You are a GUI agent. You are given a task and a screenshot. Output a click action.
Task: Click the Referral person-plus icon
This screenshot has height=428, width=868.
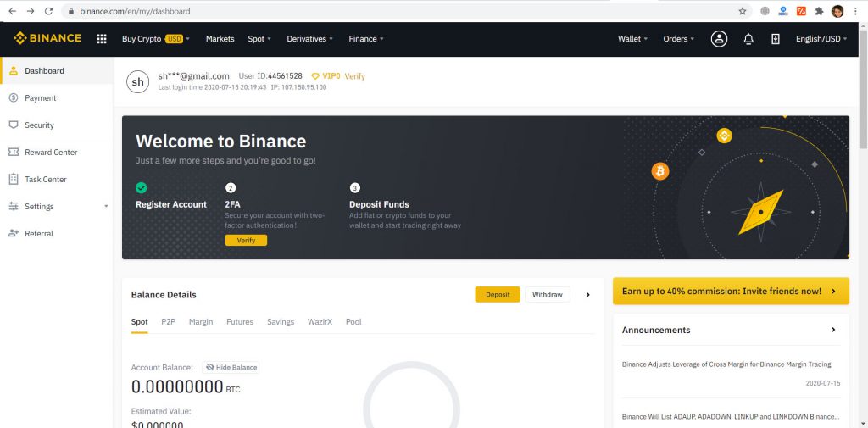(x=14, y=234)
